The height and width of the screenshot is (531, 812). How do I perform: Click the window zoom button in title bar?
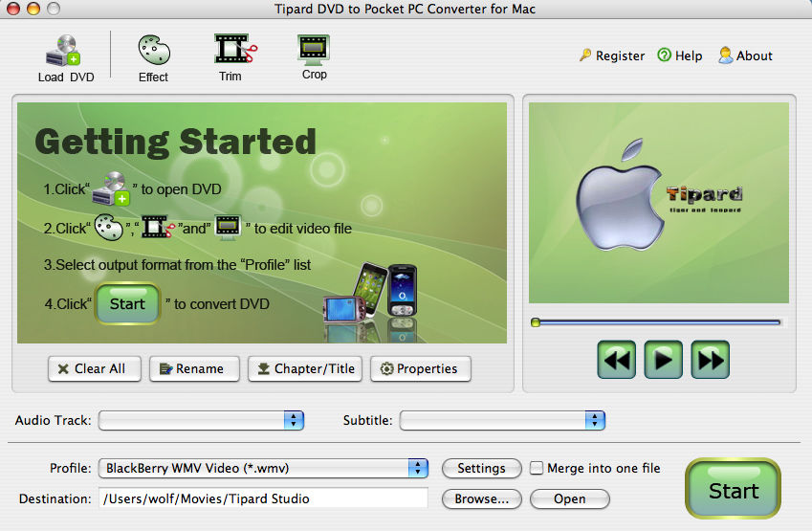[54, 9]
